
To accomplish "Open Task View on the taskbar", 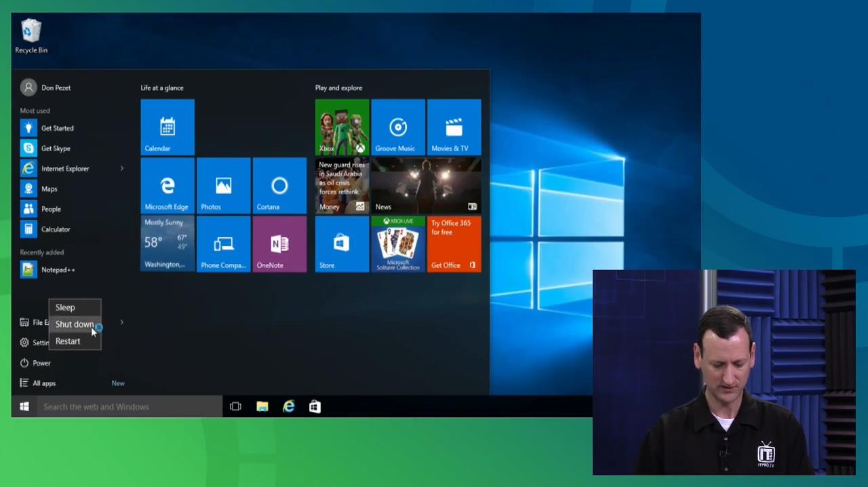I will pyautogui.click(x=235, y=406).
